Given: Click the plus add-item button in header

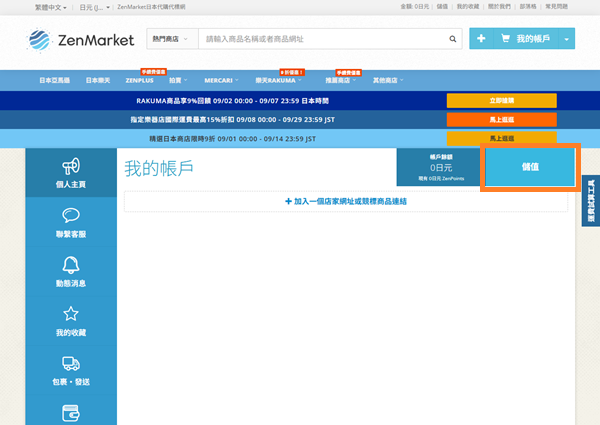Looking at the screenshot, I should click(481, 38).
